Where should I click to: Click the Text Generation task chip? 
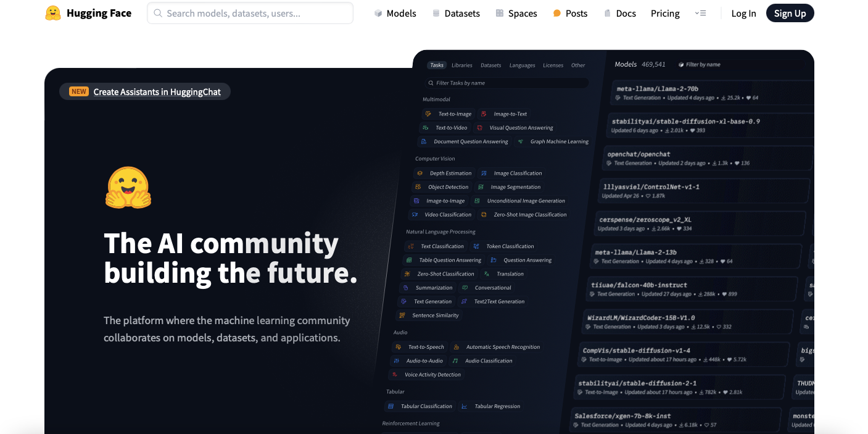[x=428, y=301]
